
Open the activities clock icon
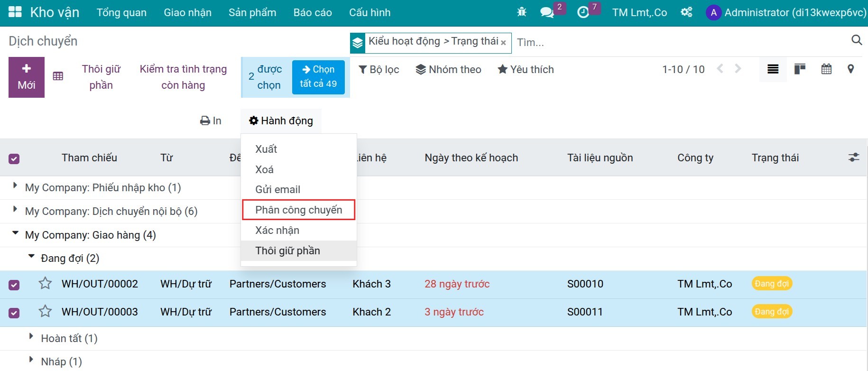(x=583, y=12)
